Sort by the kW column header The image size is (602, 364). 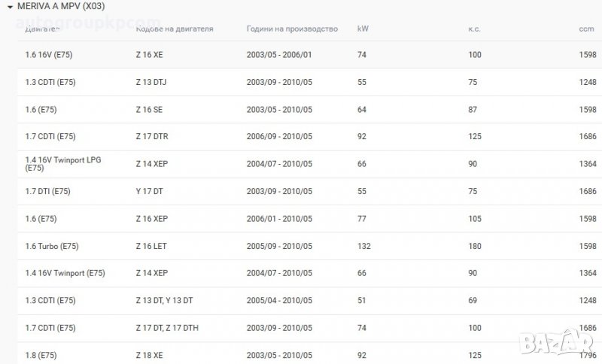[363, 29]
